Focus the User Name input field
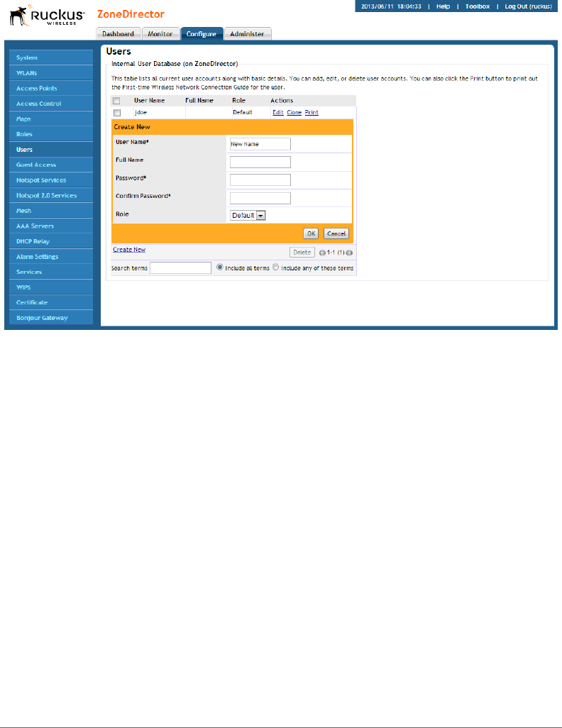This screenshot has height=728, width=562. click(260, 144)
